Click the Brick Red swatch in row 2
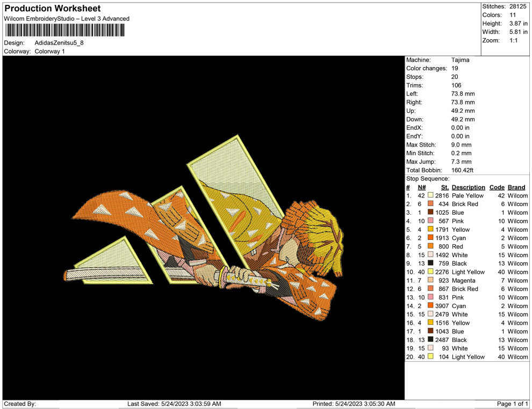532x409 pixels. (430, 204)
